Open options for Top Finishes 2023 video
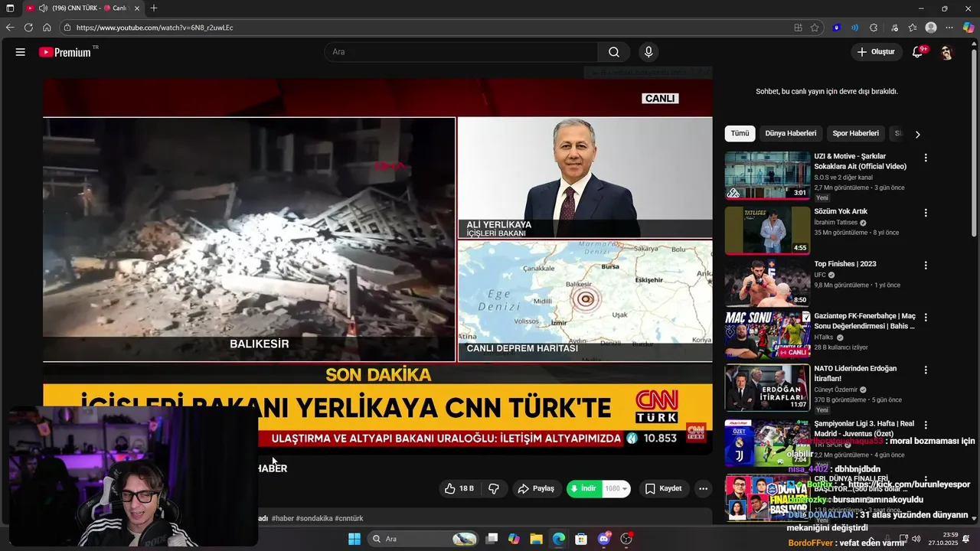Image resolution: width=980 pixels, height=551 pixels. pyautogui.click(x=926, y=266)
